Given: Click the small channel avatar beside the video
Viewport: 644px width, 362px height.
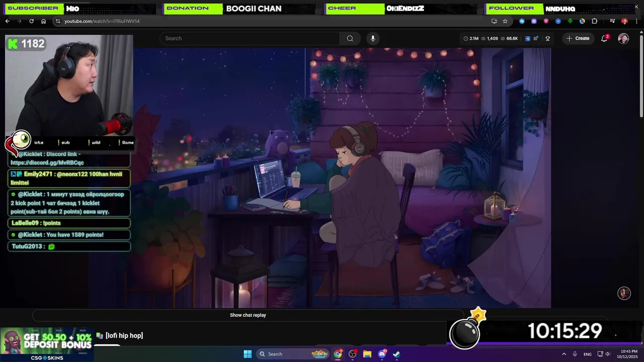Looking at the screenshot, I should coord(624,293).
